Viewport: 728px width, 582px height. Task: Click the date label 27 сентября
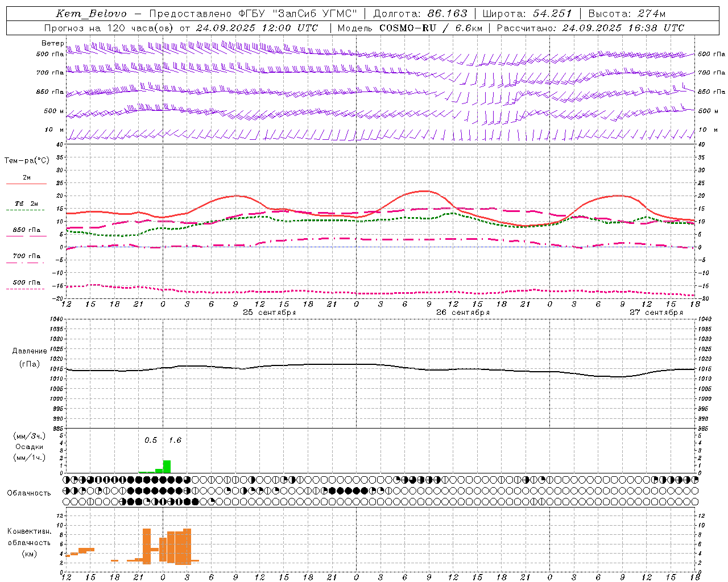[x=656, y=313]
